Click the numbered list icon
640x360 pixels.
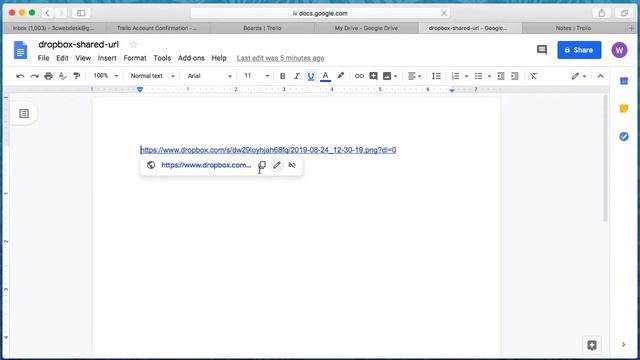coord(456,76)
